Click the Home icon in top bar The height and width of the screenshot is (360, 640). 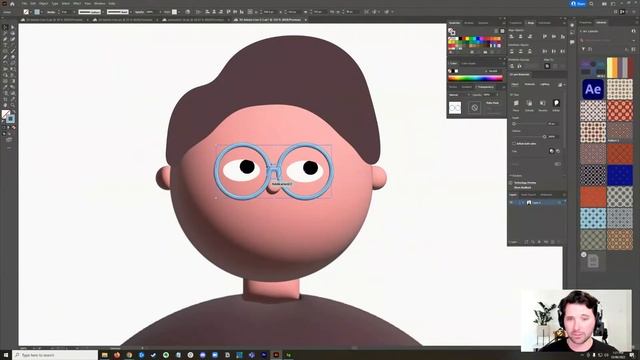pos(12,4)
